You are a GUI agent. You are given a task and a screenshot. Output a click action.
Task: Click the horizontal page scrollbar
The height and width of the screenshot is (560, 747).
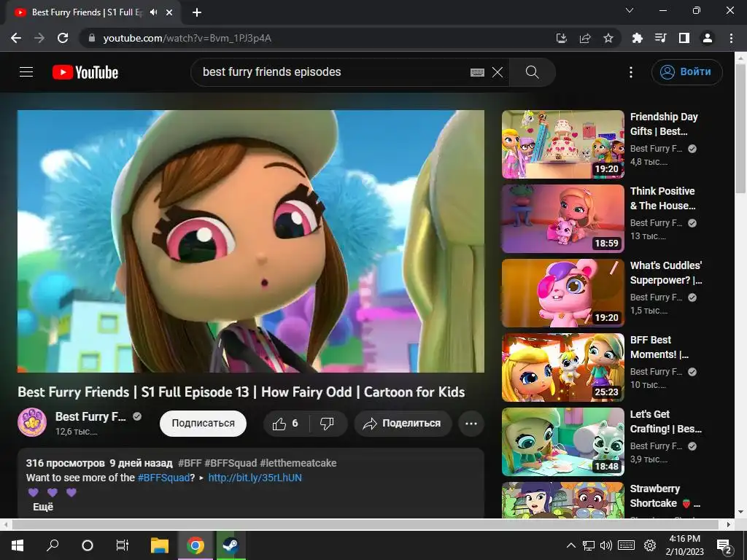coord(365,524)
